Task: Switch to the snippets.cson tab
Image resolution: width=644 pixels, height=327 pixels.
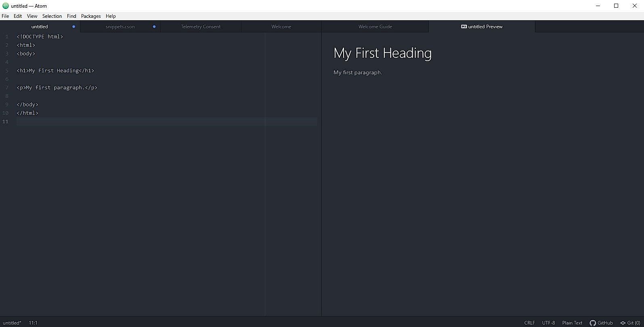Action: coord(120,27)
